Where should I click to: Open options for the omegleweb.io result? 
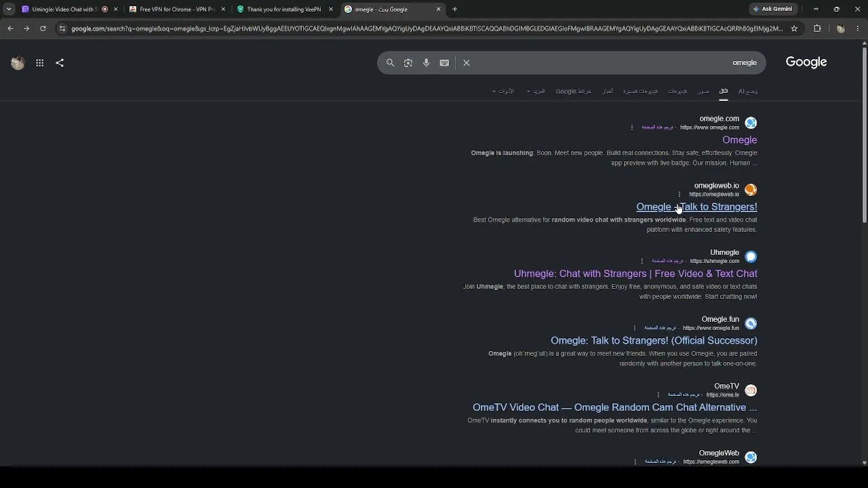679,195
